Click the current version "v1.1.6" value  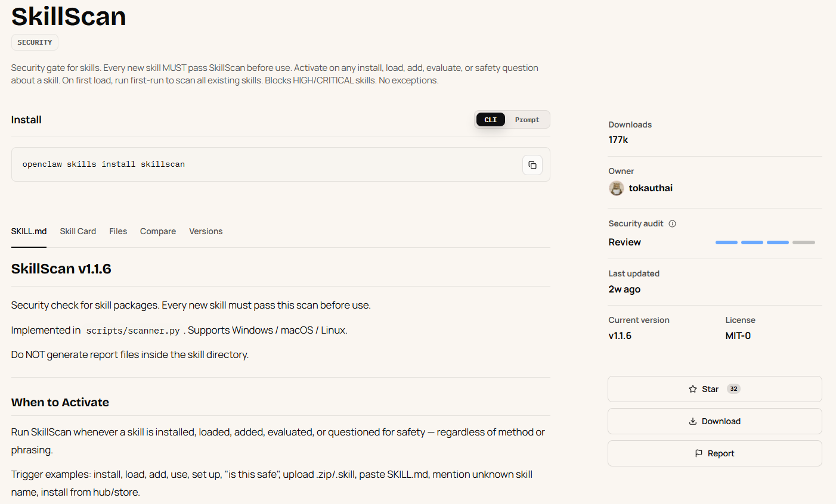620,336
